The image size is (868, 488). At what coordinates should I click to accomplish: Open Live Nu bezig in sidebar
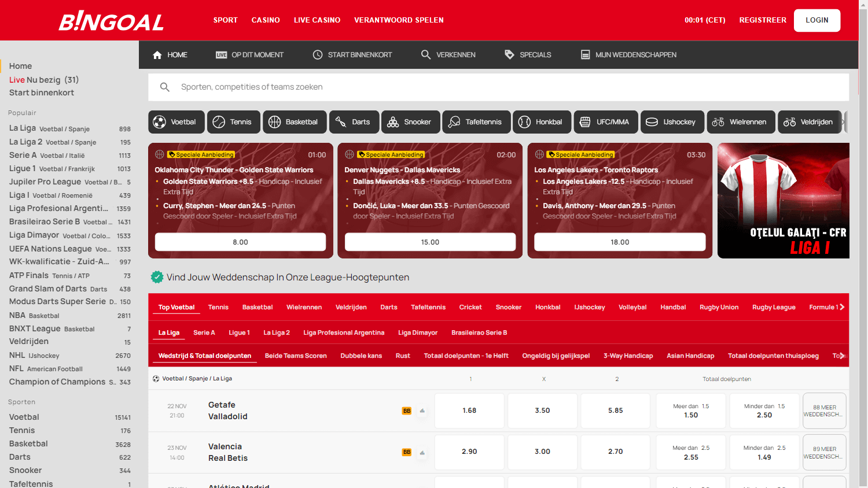tap(44, 80)
